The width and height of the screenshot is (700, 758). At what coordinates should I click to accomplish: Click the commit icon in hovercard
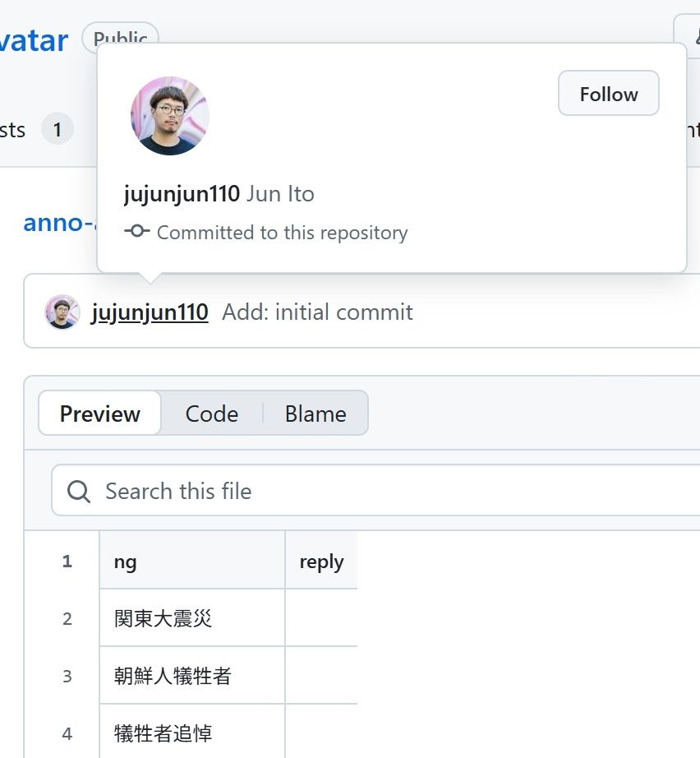pos(136,232)
